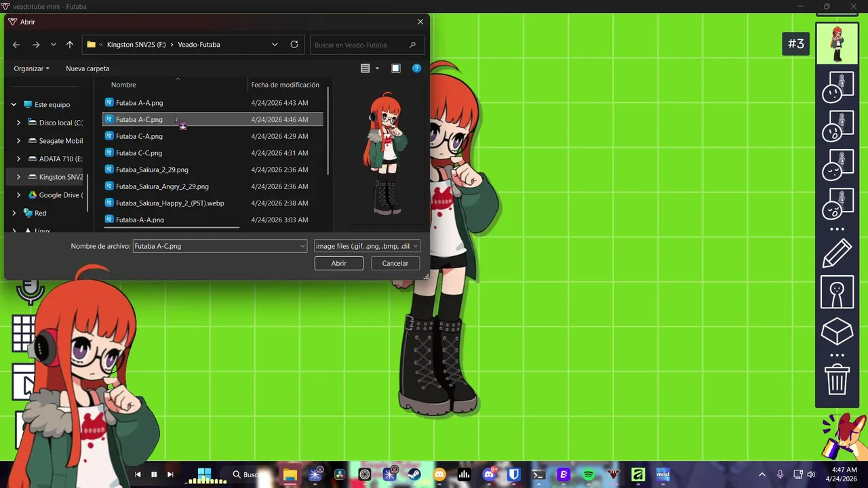Open the Organizar menu

tap(32, 68)
